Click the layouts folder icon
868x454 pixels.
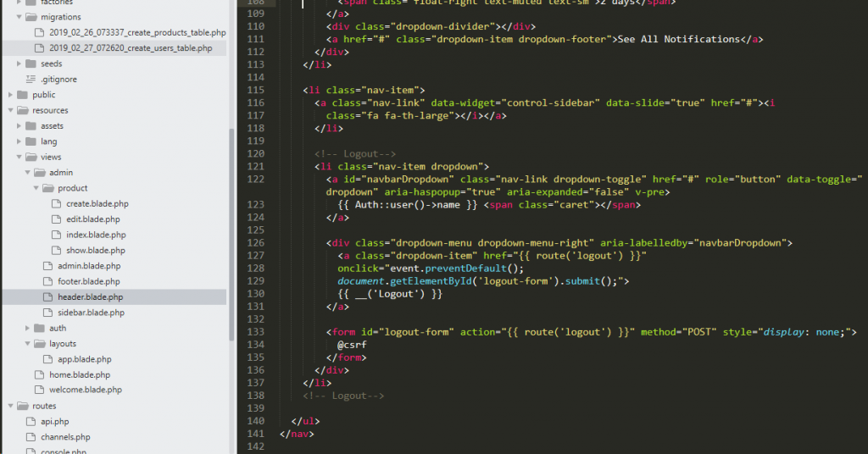pyautogui.click(x=39, y=344)
